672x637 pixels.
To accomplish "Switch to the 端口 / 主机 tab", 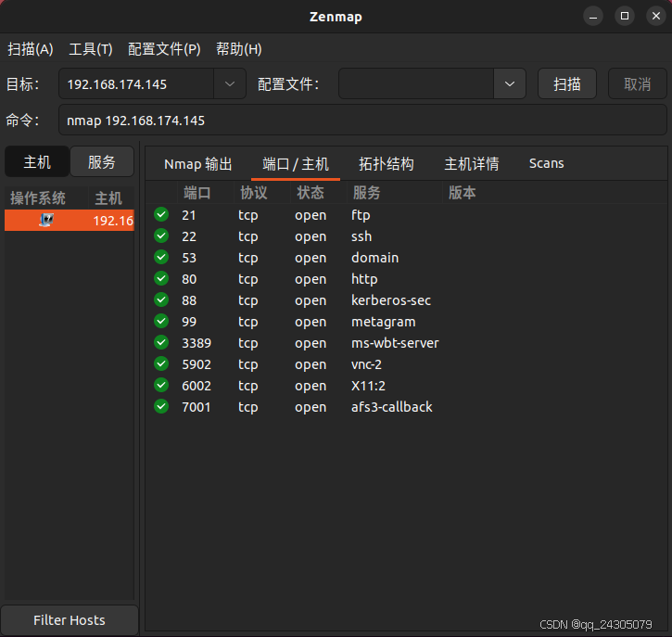I will pos(296,164).
